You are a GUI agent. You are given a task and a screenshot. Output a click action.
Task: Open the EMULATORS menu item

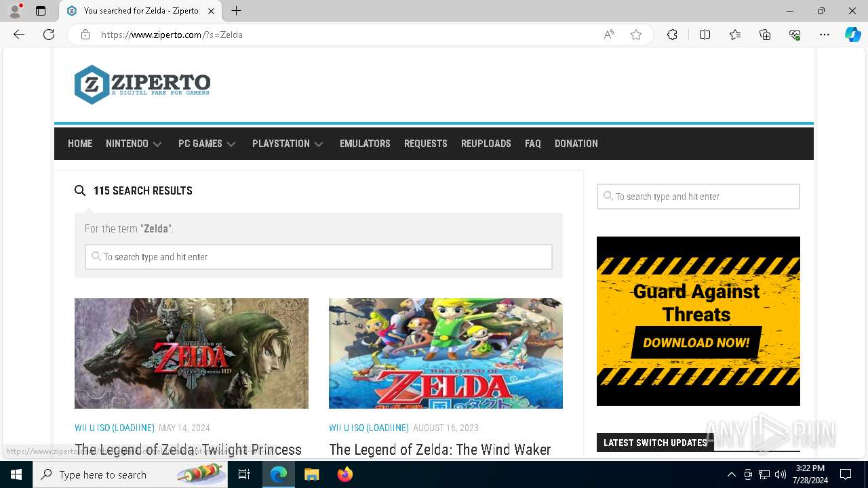point(365,144)
